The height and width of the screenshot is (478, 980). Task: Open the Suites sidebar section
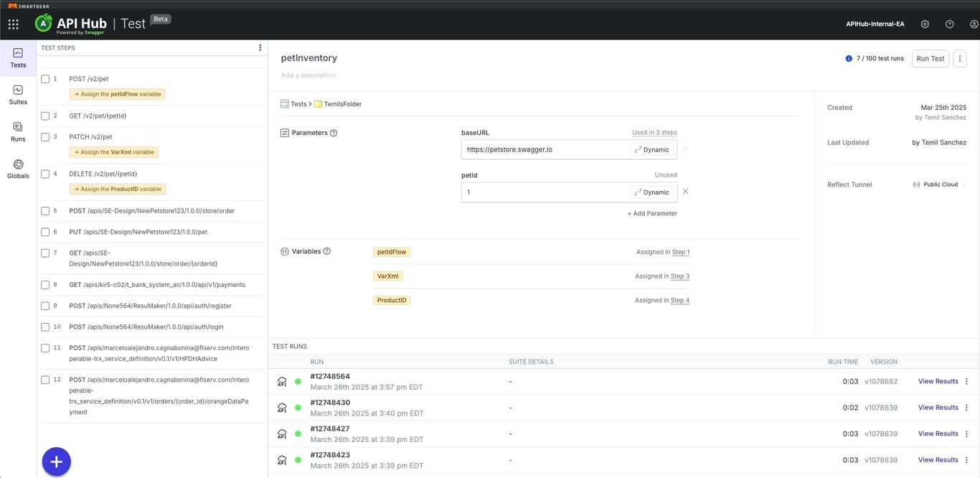click(18, 95)
